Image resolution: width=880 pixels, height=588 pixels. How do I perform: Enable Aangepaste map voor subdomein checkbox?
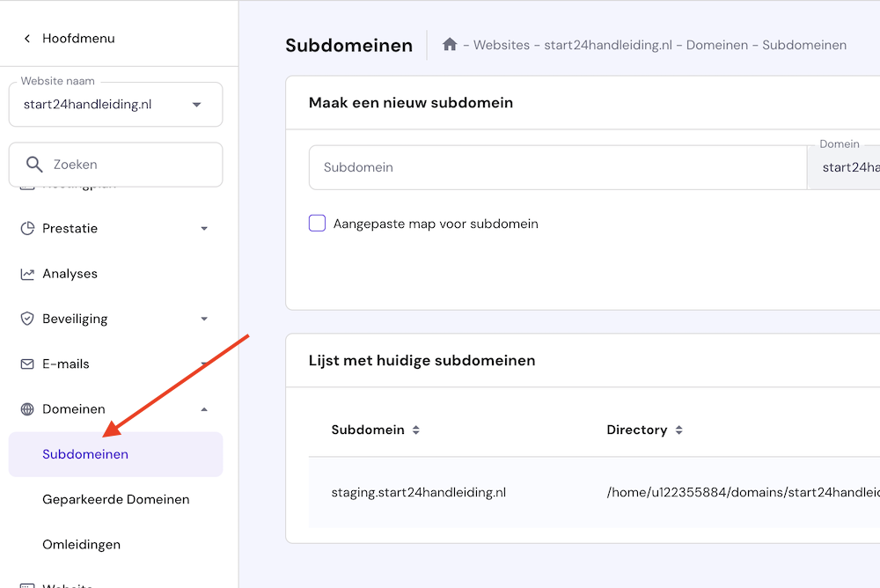tap(317, 224)
